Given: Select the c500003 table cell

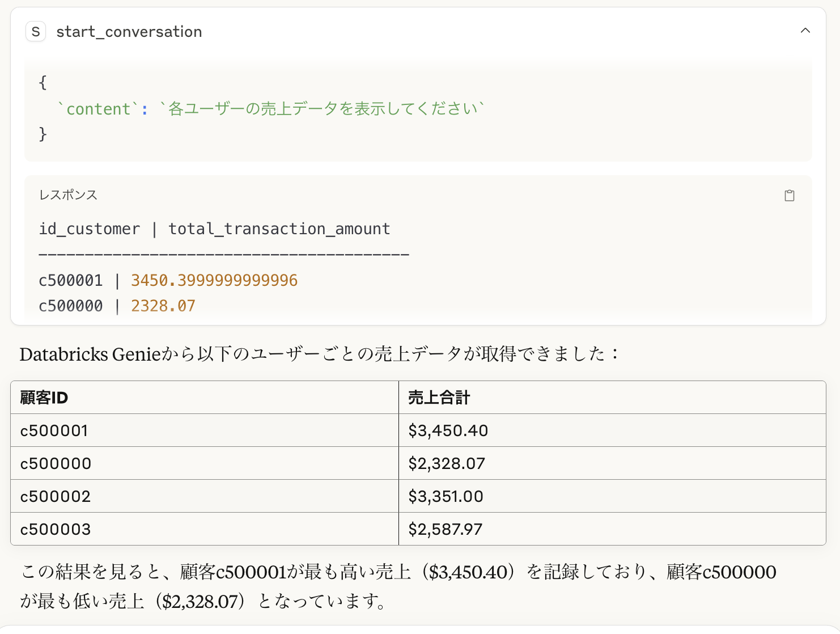Looking at the screenshot, I should click(55, 529).
